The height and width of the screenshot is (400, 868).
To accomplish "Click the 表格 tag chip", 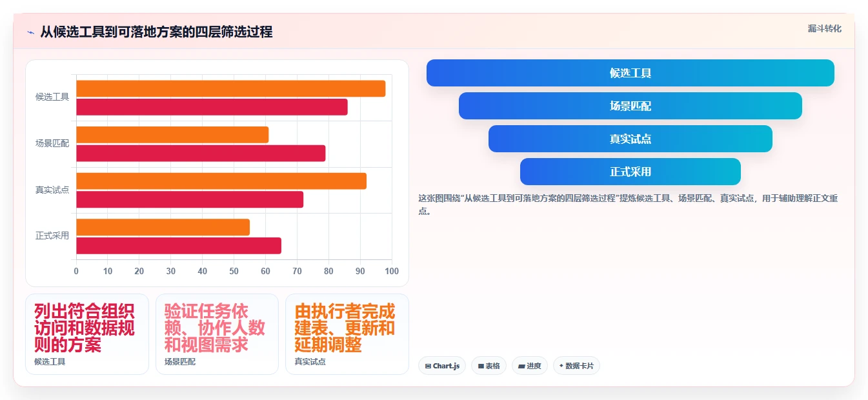I will coord(489,366).
